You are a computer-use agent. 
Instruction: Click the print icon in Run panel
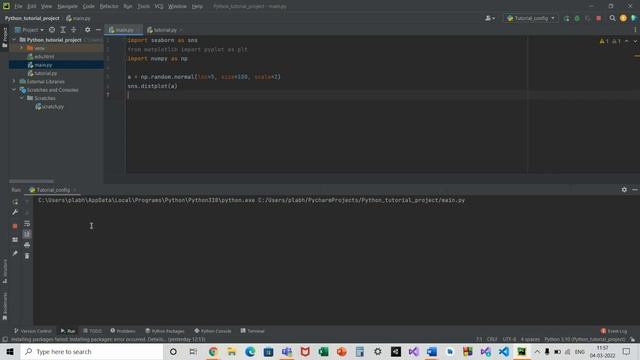tap(27, 245)
